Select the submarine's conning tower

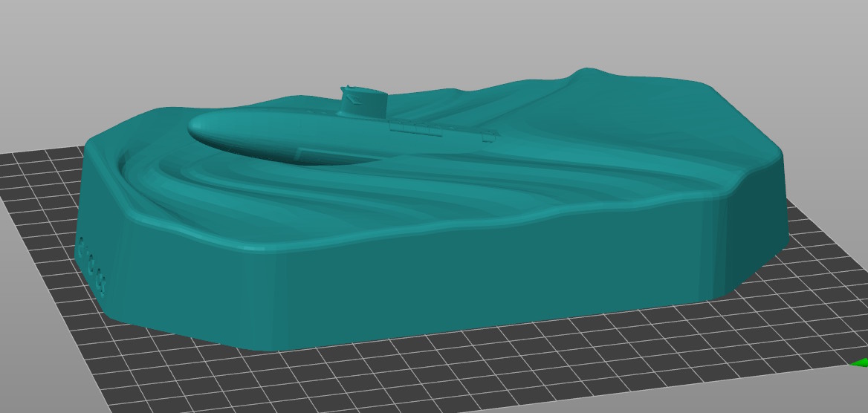[x=363, y=104]
